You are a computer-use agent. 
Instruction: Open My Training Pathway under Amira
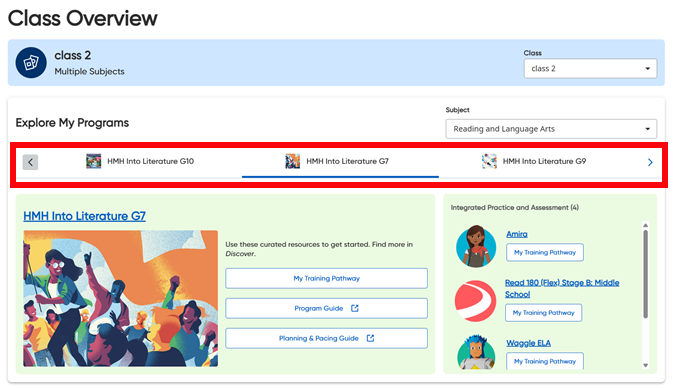[545, 252]
